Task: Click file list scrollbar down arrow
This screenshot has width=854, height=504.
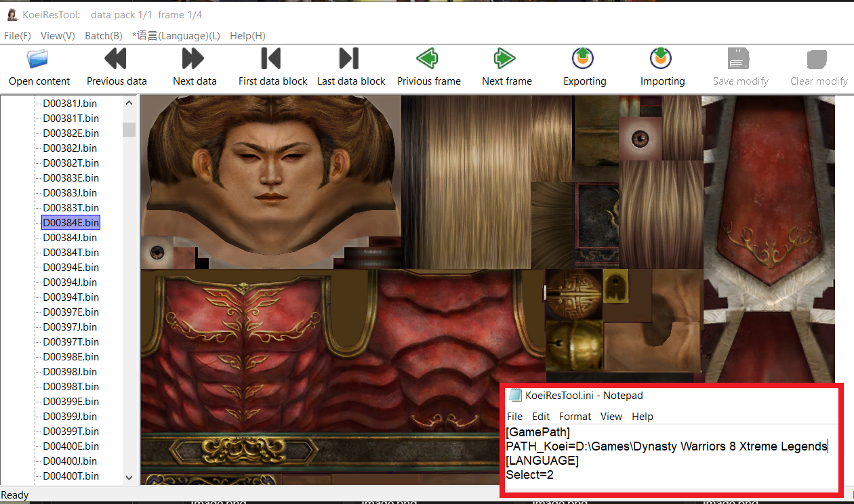Action: tap(129, 478)
